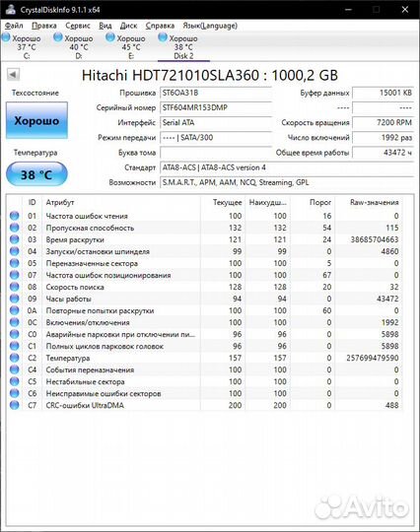This screenshot has height=532, width=420.
Task: Click the ID column header
Action: 32,202
